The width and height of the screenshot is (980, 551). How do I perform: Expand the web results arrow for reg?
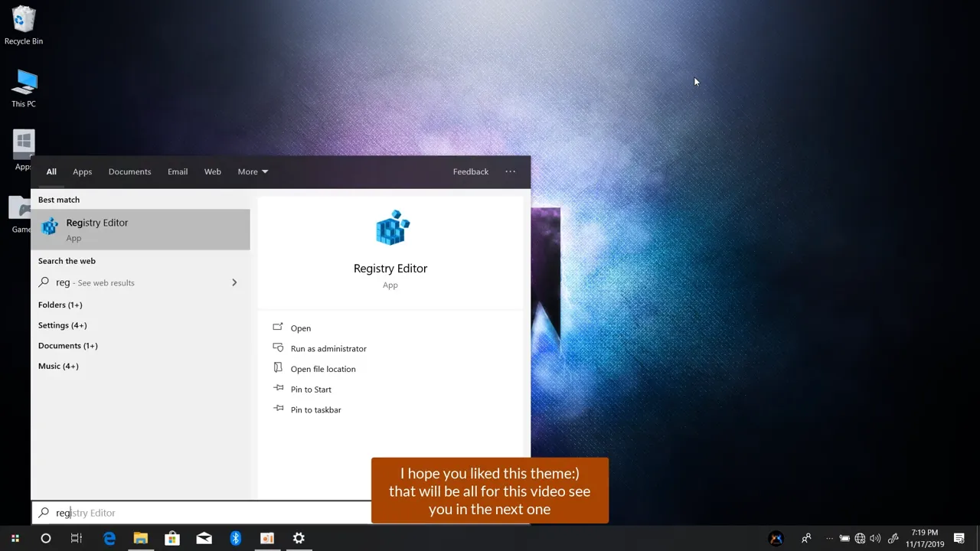[234, 282]
